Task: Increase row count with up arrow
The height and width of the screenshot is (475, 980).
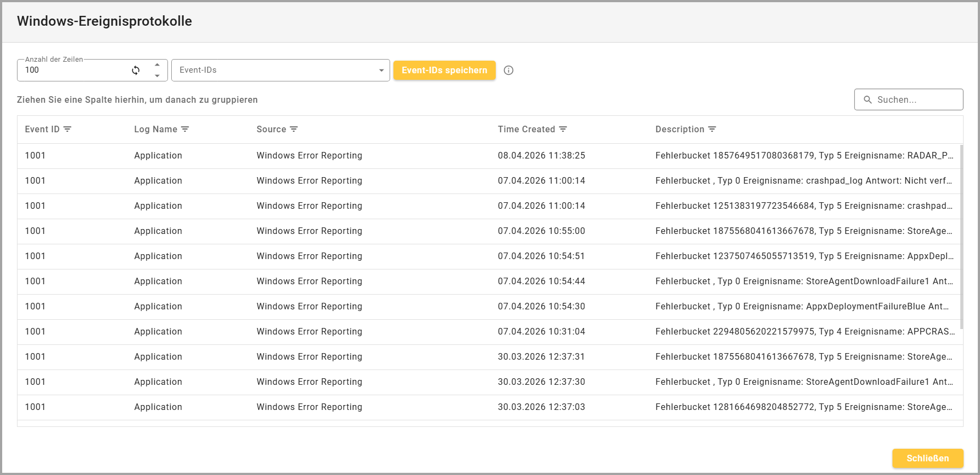Action: [157, 64]
